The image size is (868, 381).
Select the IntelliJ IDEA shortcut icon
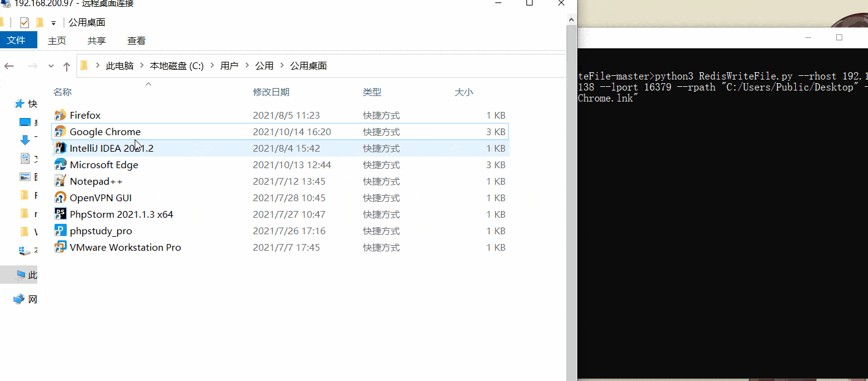[60, 148]
